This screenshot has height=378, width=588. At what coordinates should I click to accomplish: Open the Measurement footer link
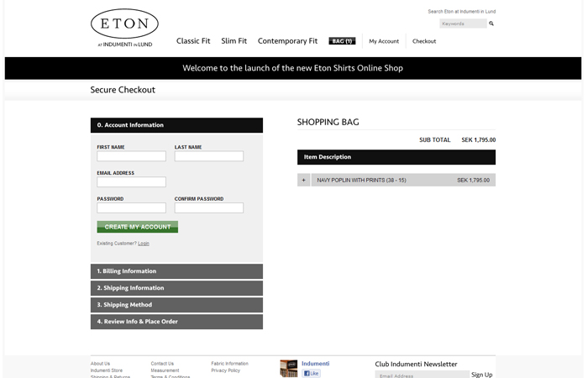pos(165,370)
